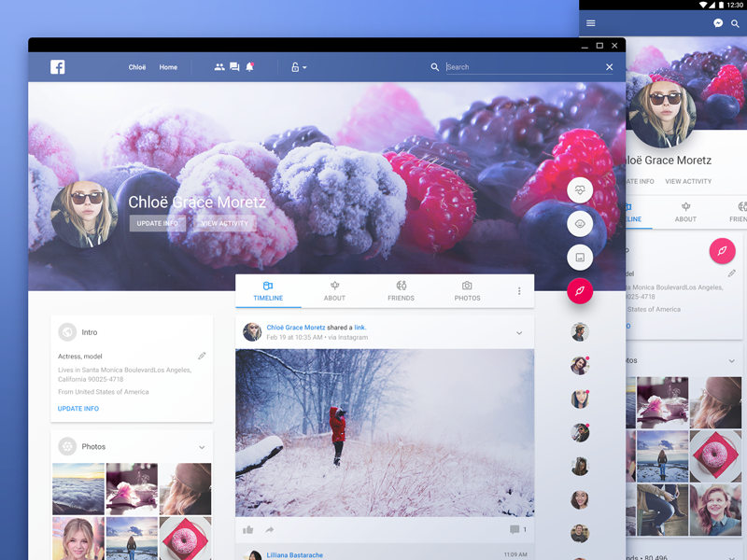Open the privacy lock dropdown in header
The image size is (747, 560).
click(298, 67)
